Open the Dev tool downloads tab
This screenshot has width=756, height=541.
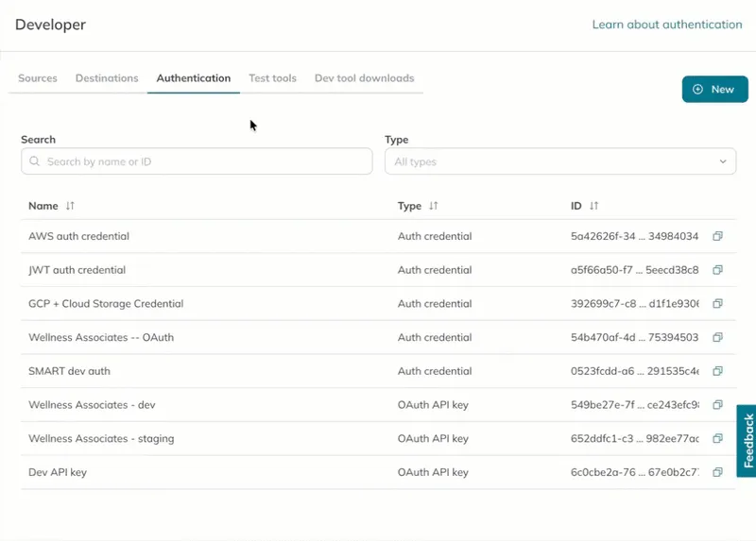[x=364, y=78]
